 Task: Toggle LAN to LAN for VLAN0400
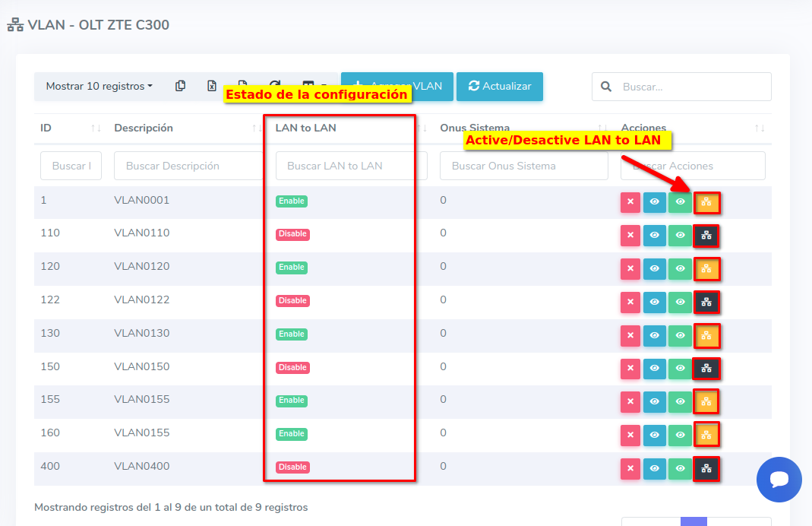point(706,469)
